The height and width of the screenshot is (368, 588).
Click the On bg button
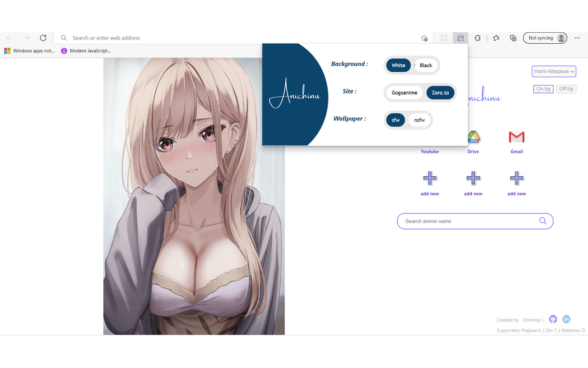[543, 89]
